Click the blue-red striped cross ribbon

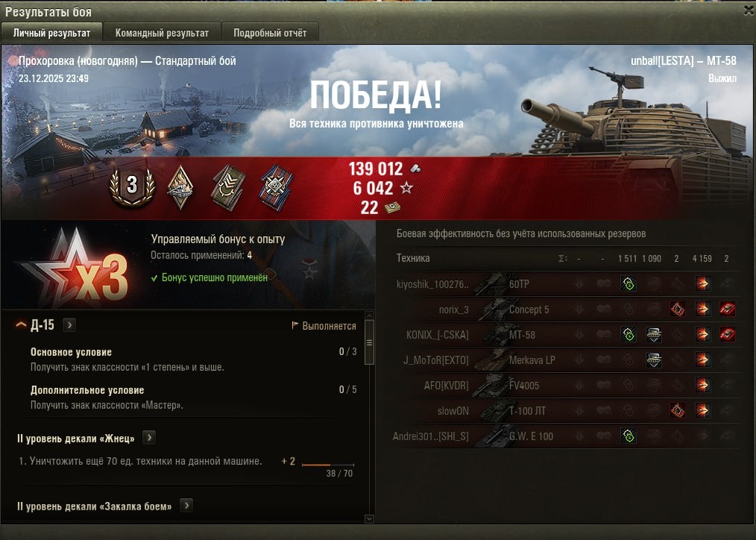[276, 187]
